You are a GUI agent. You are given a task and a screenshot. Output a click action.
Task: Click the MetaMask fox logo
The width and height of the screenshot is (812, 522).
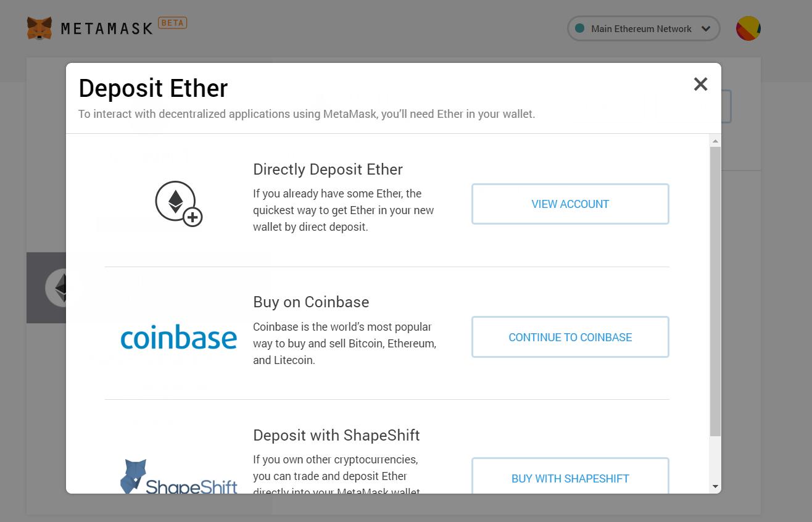click(39, 28)
